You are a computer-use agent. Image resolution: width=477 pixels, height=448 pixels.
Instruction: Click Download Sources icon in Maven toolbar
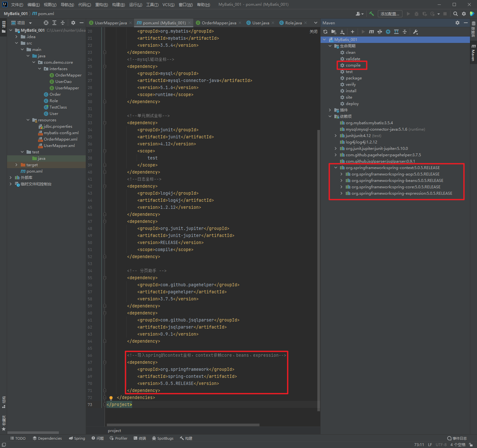tap(342, 32)
